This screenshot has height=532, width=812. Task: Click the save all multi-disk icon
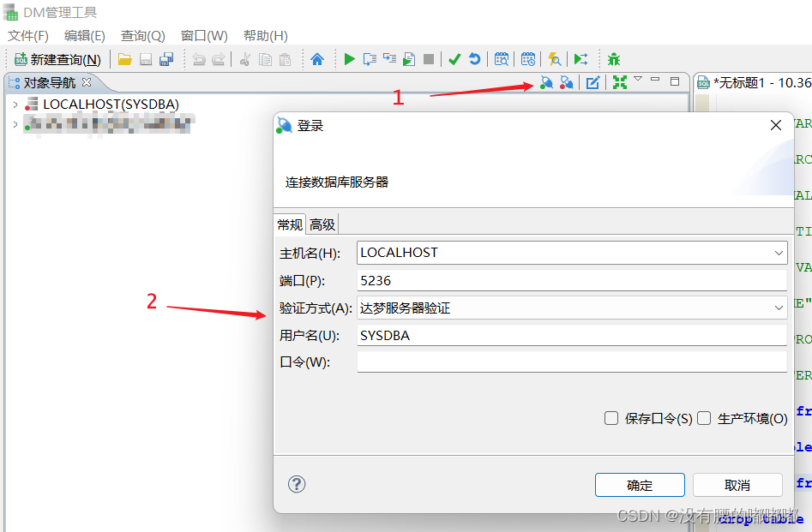point(166,59)
